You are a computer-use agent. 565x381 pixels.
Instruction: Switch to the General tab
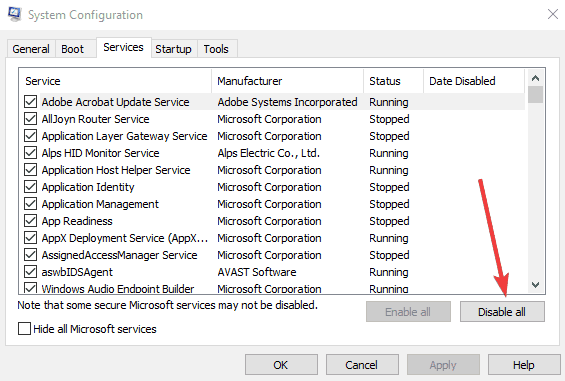(x=31, y=49)
